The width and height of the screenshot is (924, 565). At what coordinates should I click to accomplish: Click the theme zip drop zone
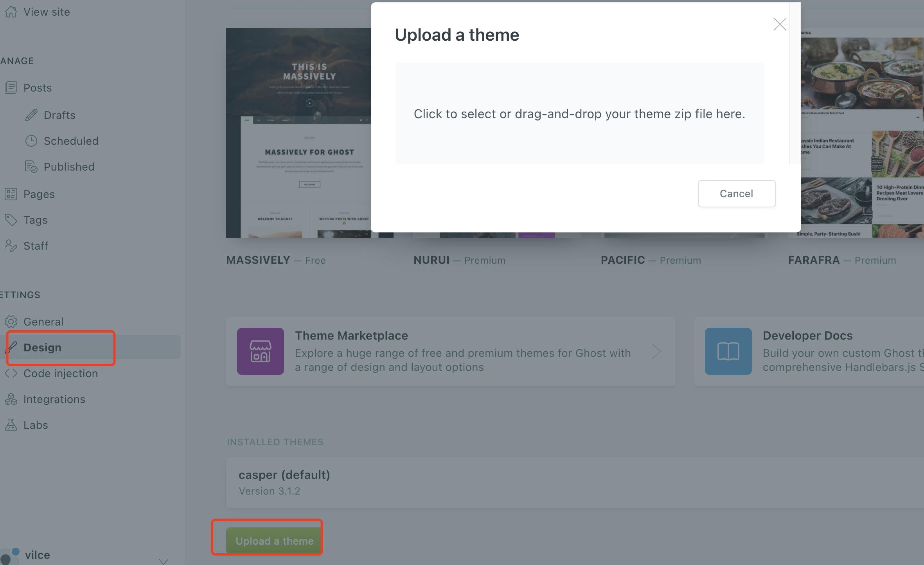579,113
